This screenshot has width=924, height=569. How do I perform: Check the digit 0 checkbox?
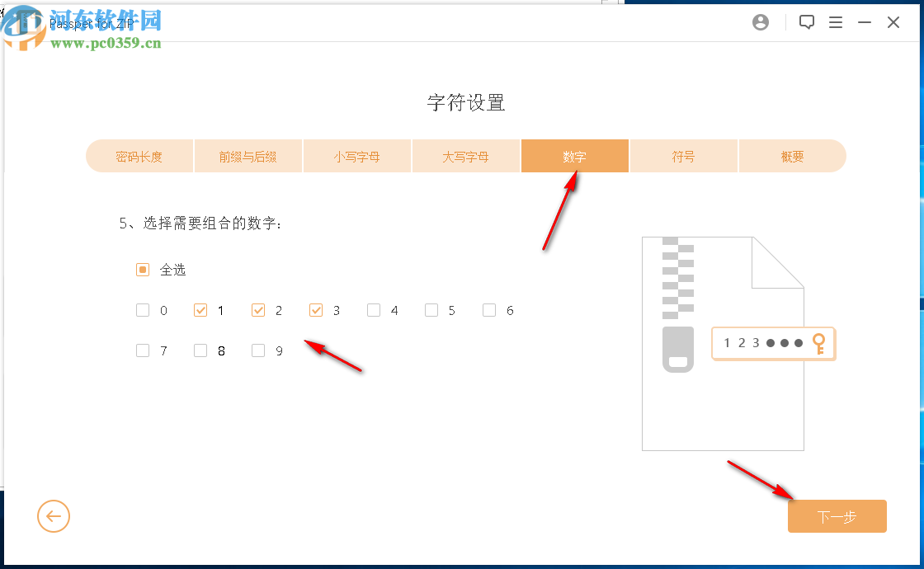point(142,310)
